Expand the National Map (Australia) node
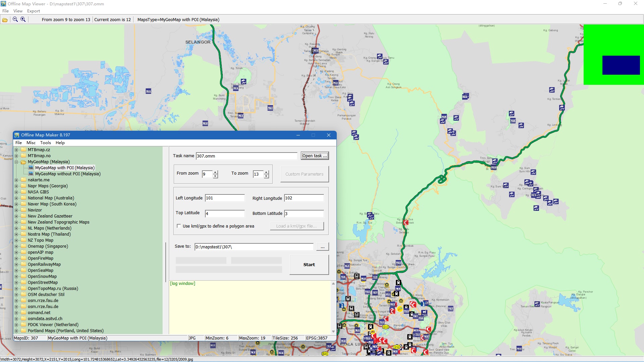This screenshot has width=644, height=362. [16, 198]
